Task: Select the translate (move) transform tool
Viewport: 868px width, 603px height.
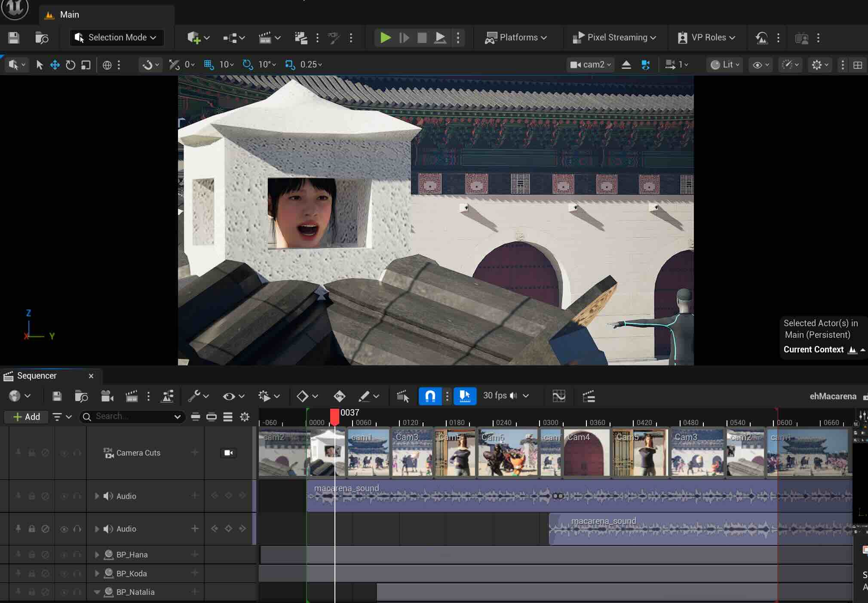Action: (55, 65)
